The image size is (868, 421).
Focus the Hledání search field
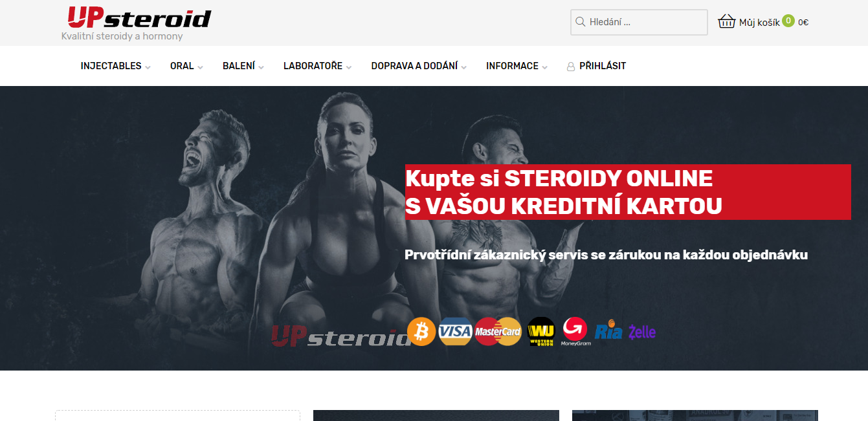click(x=639, y=22)
